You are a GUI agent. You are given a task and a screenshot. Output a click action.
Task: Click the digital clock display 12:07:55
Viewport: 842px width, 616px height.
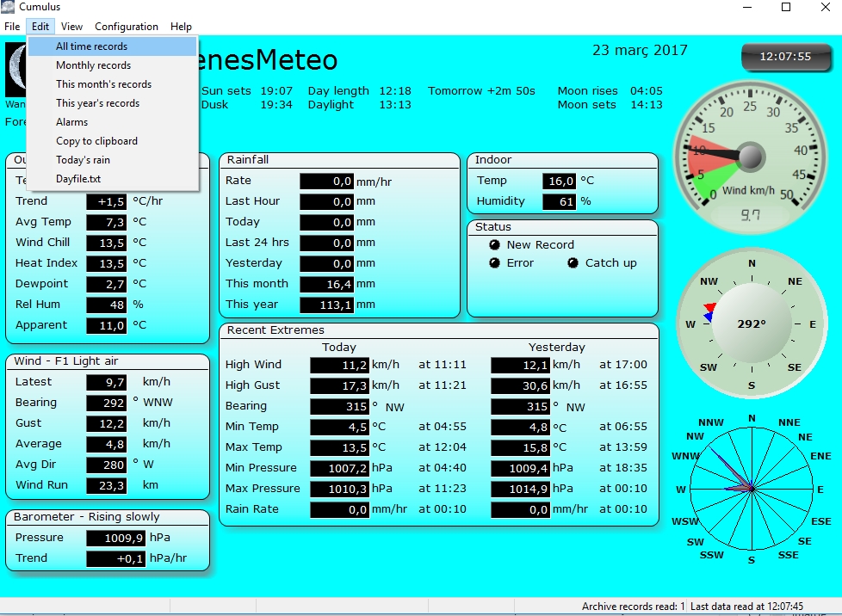784,57
